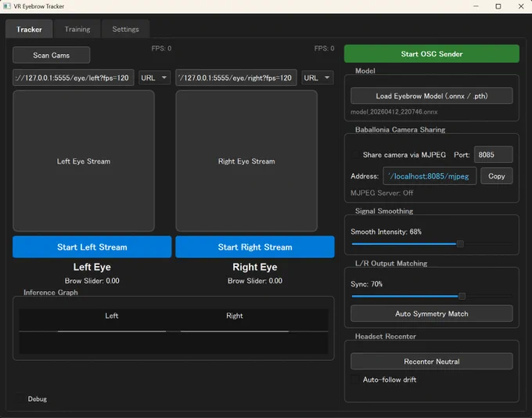Switch to the Tracker tab
The width and height of the screenshot is (532, 418).
pyautogui.click(x=29, y=29)
